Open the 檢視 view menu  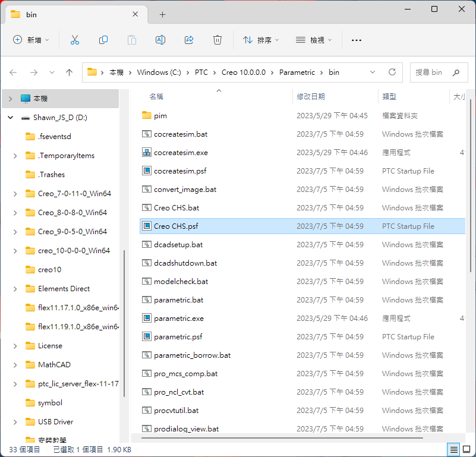coord(314,40)
